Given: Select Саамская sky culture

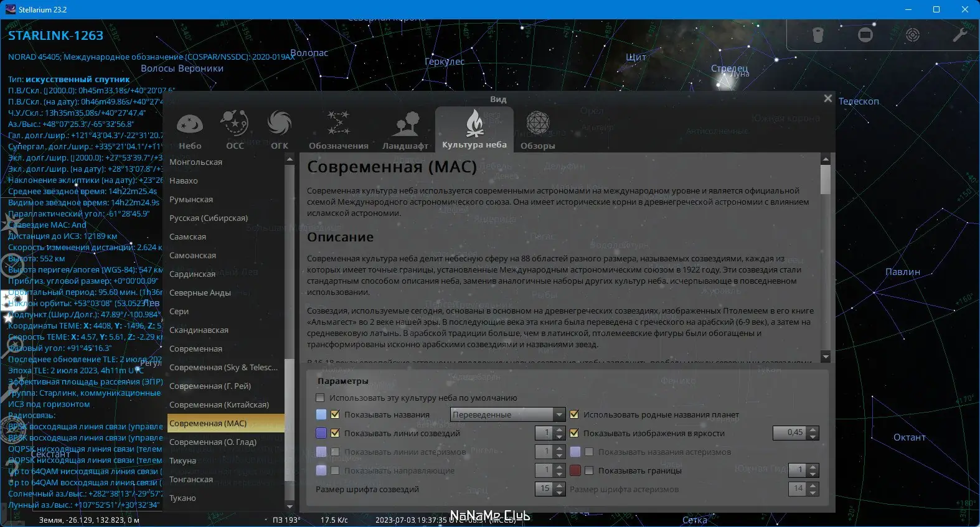Looking at the screenshot, I should (x=226, y=236).
